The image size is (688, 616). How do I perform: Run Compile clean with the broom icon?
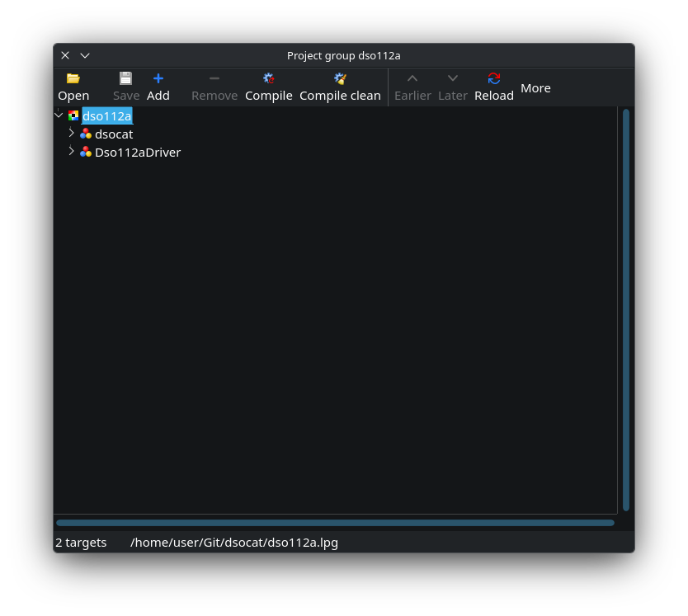coord(340,87)
